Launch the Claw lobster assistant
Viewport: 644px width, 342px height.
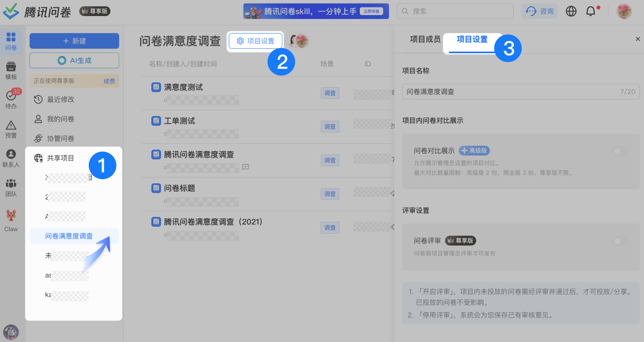[x=11, y=220]
